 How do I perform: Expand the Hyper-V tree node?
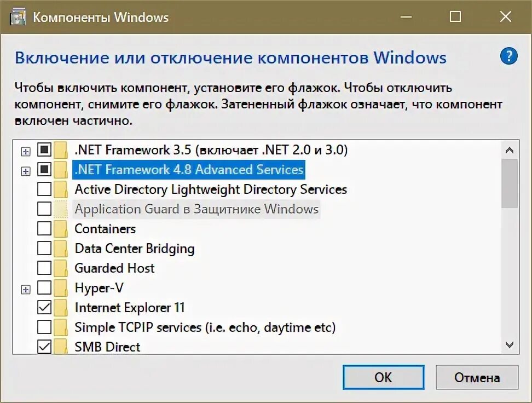click(x=25, y=290)
